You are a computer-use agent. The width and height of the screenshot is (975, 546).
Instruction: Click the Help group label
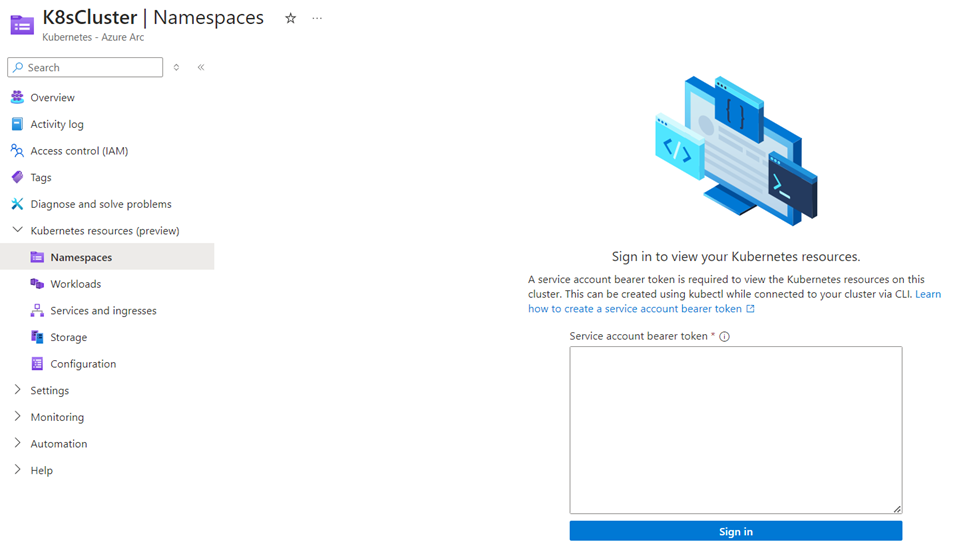coord(42,471)
